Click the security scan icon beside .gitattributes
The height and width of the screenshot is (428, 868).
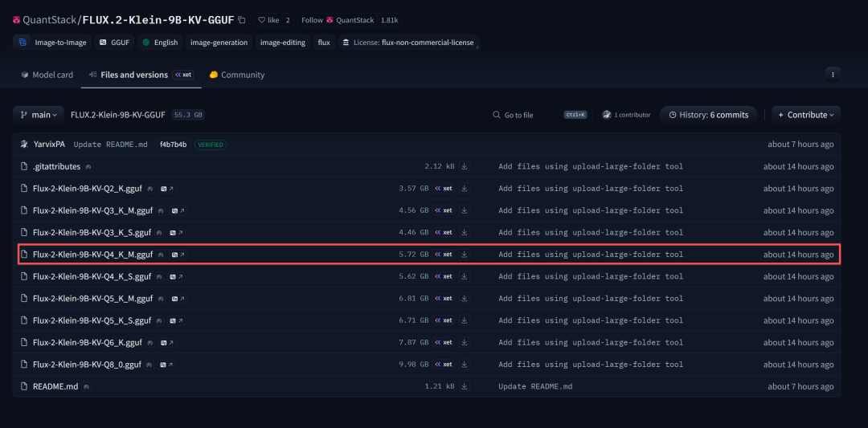point(88,166)
